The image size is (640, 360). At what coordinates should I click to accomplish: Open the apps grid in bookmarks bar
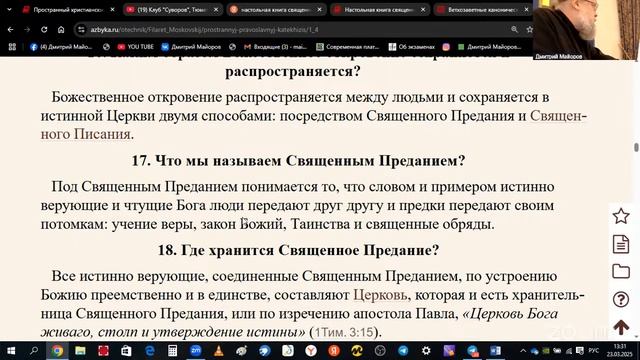(12, 47)
